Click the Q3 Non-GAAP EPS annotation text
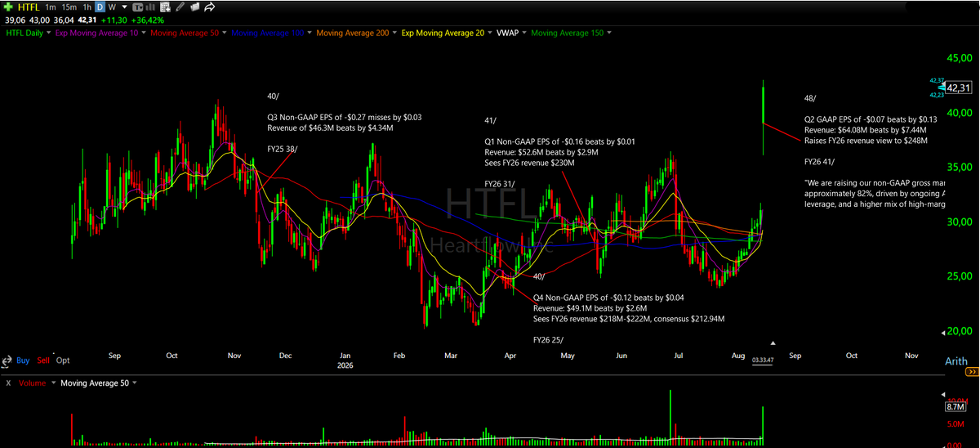The width and height of the screenshot is (980, 448). (x=345, y=117)
